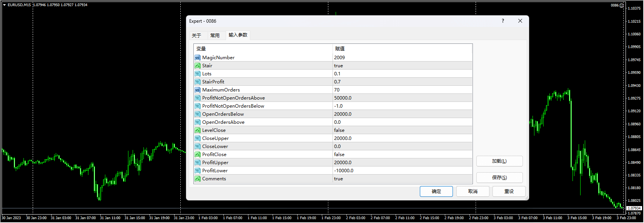Switch to the 关于 tab
This screenshot has width=644, height=223.
[196, 35]
